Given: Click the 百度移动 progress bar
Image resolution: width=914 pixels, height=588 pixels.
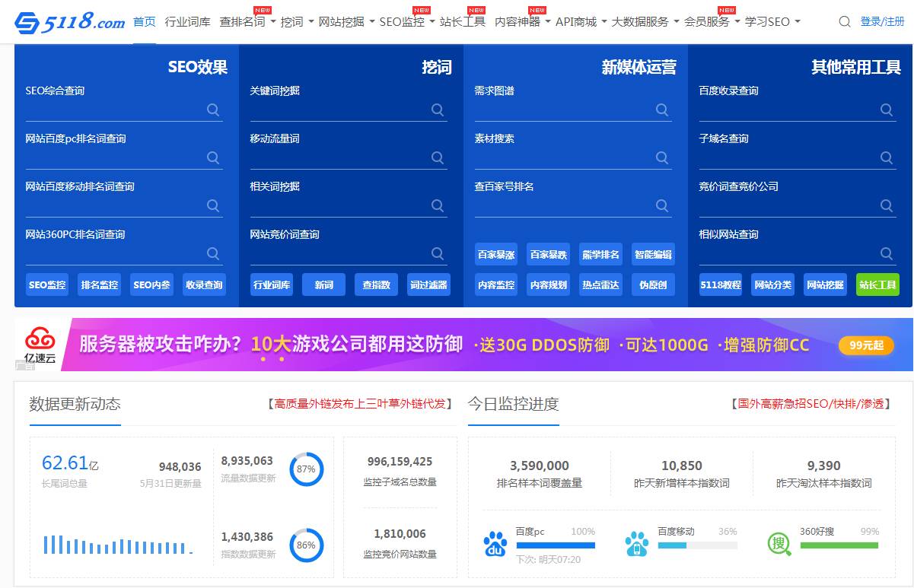Looking at the screenshot, I should point(697,545).
